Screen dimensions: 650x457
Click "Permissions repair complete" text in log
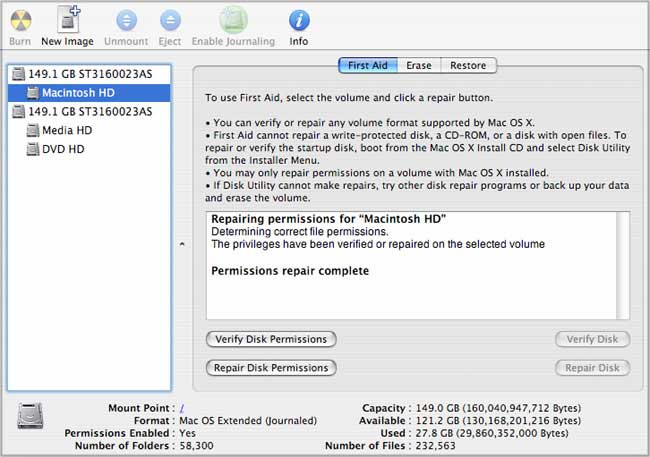coord(290,271)
